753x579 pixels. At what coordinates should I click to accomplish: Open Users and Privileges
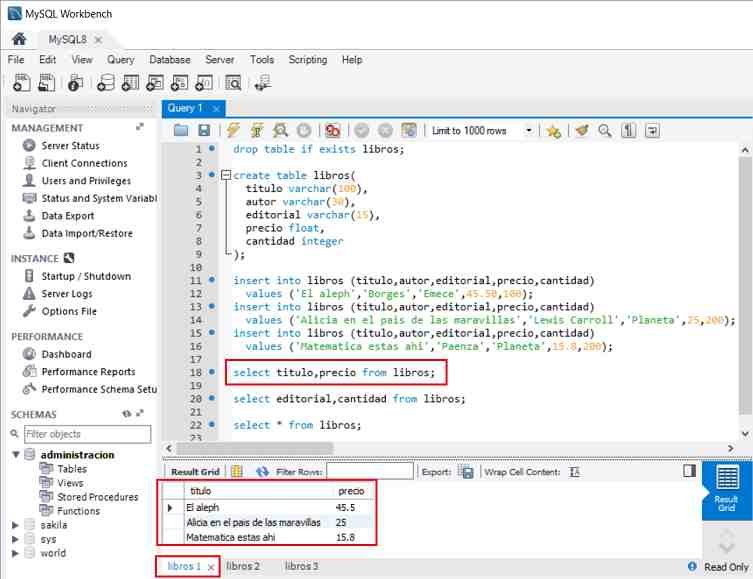86,181
